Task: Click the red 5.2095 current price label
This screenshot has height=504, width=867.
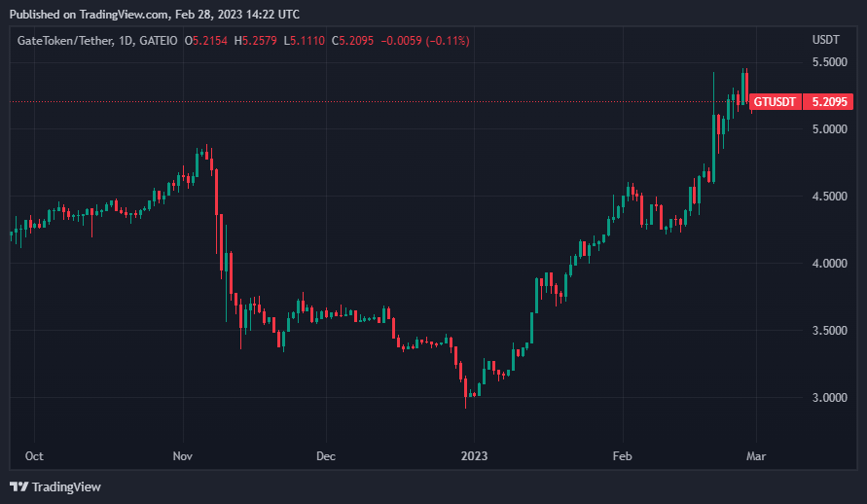Action: click(830, 102)
